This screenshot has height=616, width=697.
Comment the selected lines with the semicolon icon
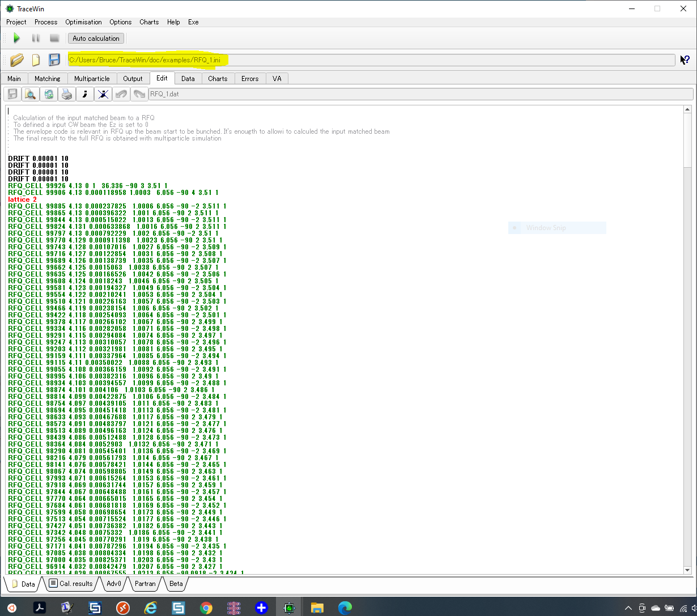pos(85,94)
